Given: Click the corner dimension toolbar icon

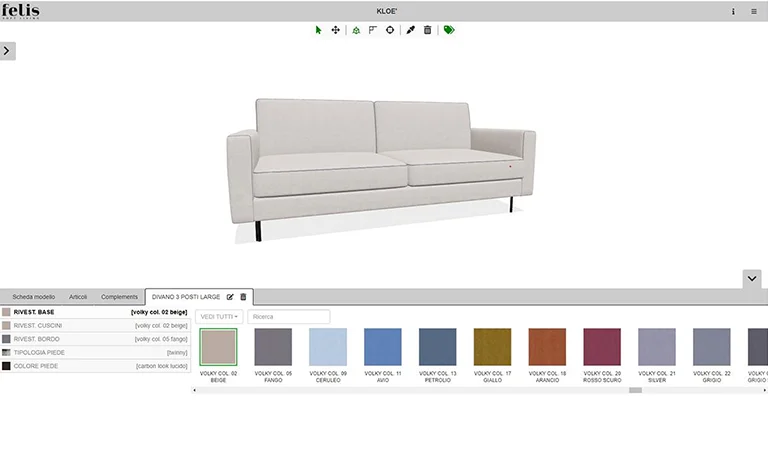Looking at the screenshot, I should click(373, 30).
